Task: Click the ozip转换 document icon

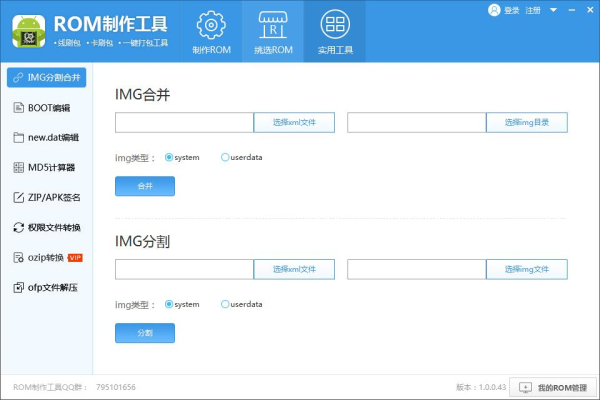Action: pyautogui.click(x=18, y=258)
